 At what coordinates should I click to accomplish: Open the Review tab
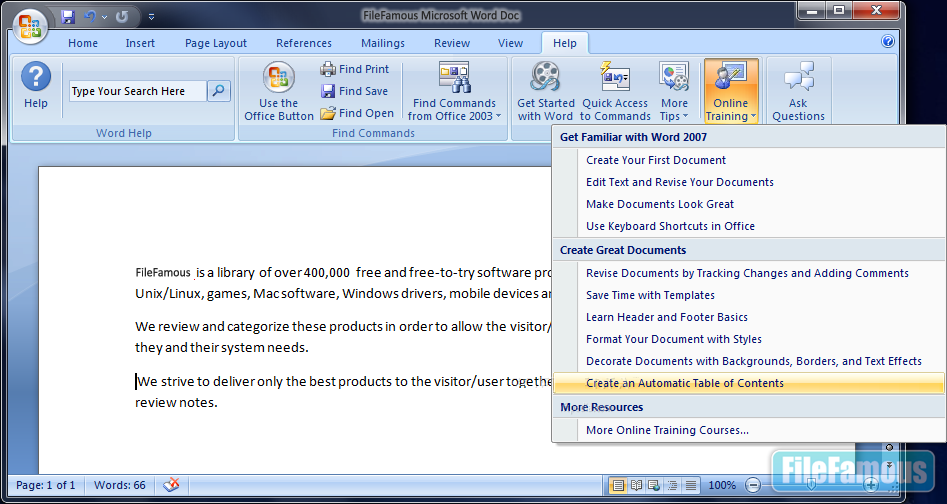pos(452,43)
